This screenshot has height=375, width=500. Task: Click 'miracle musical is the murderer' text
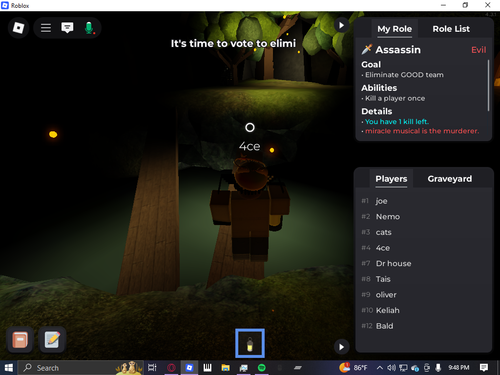(422, 131)
